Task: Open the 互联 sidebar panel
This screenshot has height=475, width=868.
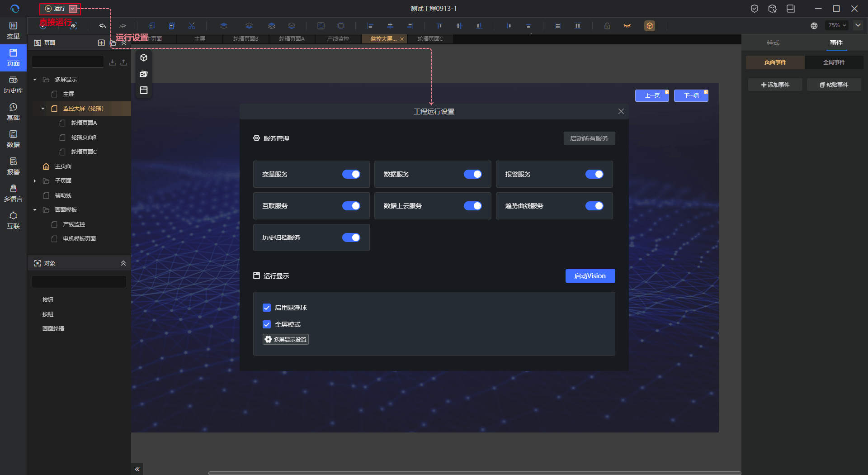Action: tap(13, 220)
